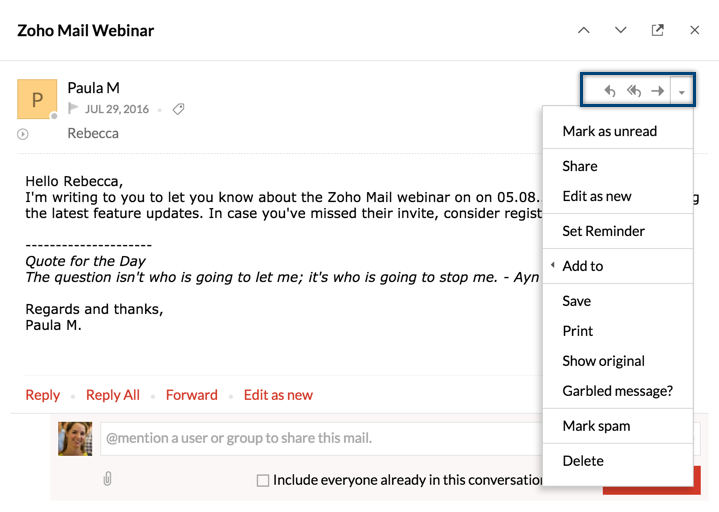Go to the next email

621,30
